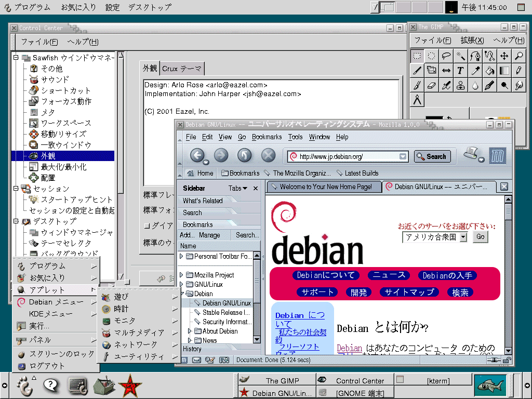Click Mozilla's Reload button

pos(244,155)
